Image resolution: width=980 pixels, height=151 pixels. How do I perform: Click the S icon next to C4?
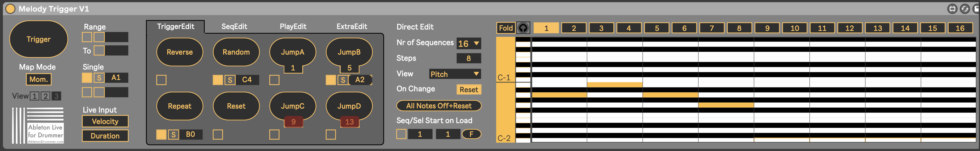click(230, 80)
